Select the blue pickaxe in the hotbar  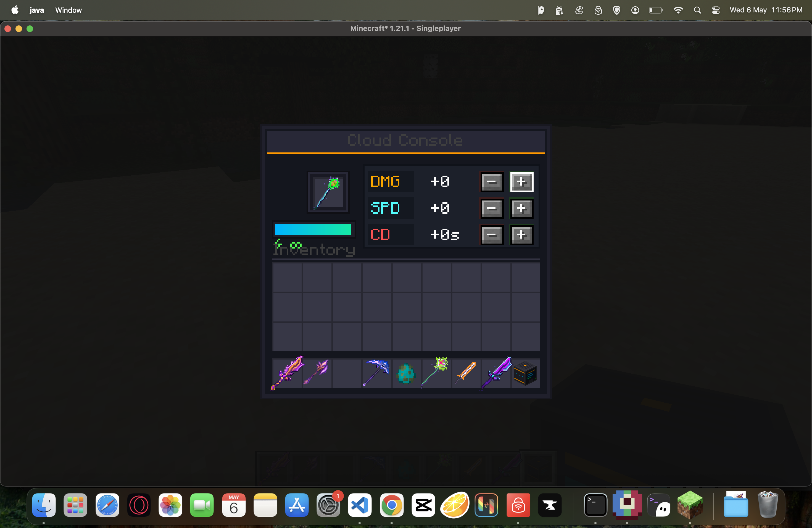point(376,373)
